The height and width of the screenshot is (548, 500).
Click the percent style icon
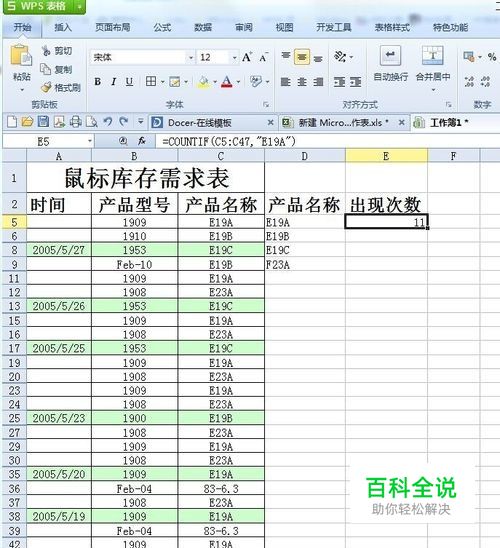pos(492,57)
